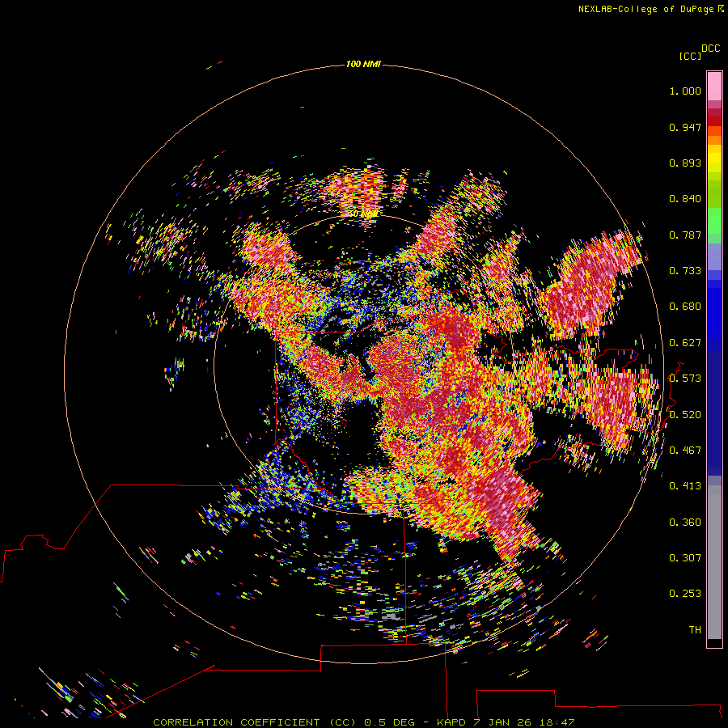Screen dimensions: 728x728
Task: Click the 0.627 legend value
Action: pyautogui.click(x=685, y=343)
